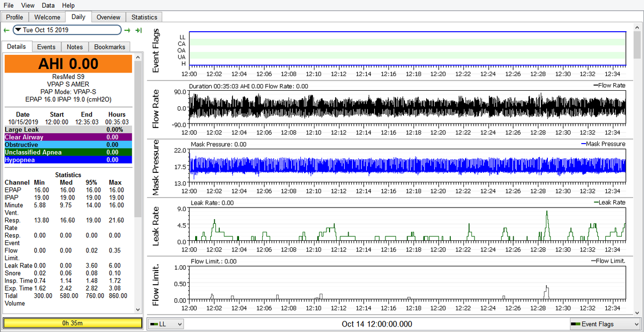Jump to most recent day arrow icon
644x332 pixels.
(x=138, y=30)
